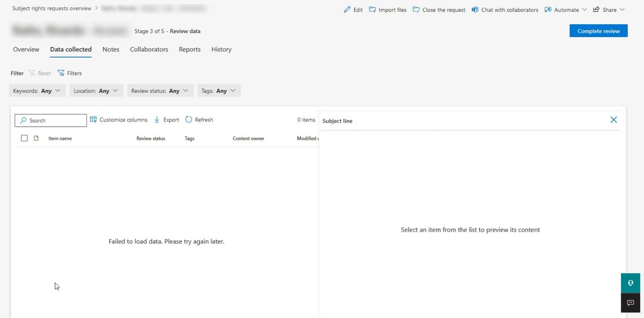The width and height of the screenshot is (644, 318).
Task: Click the Customize columns icon
Action: 93,119
